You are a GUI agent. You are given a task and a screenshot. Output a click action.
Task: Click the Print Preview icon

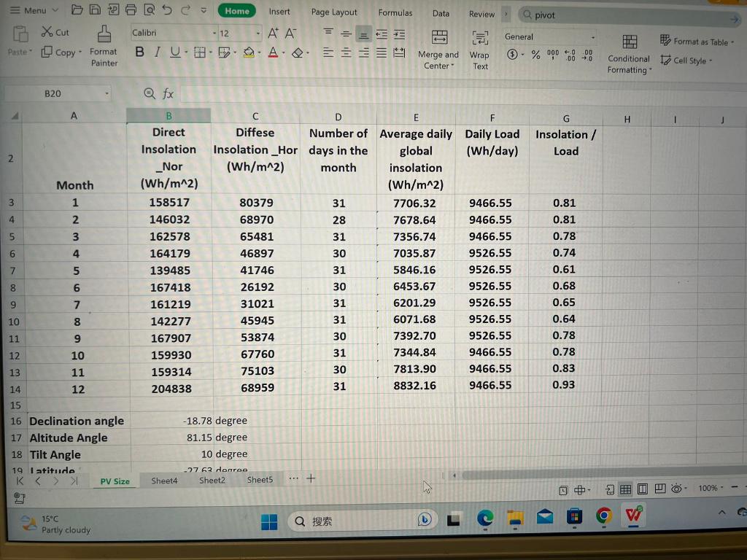click(149, 9)
